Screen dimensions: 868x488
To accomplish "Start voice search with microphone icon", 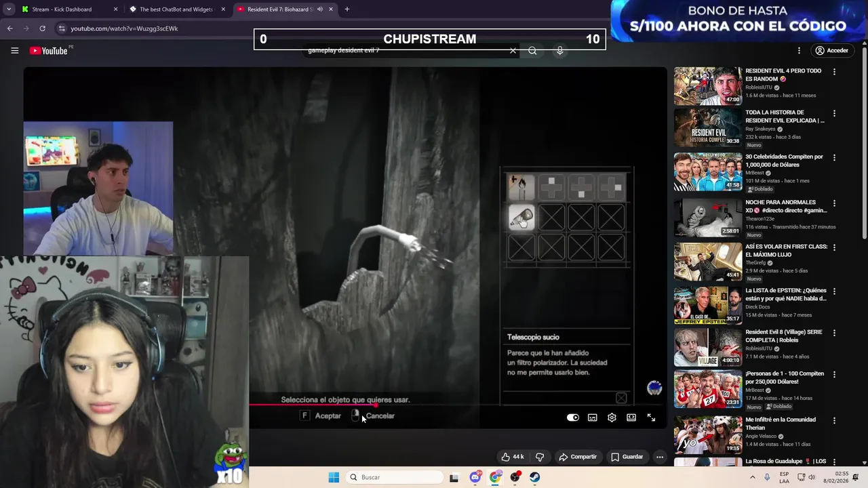I will (559, 51).
